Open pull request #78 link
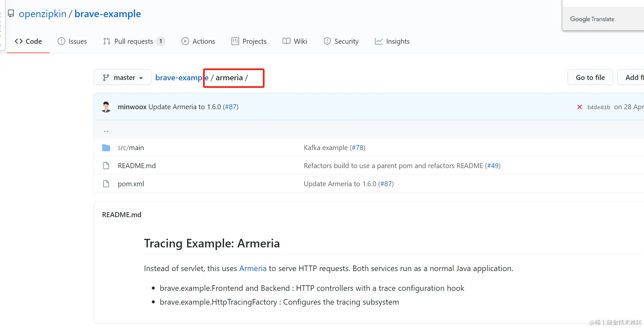644x328 pixels. point(357,148)
